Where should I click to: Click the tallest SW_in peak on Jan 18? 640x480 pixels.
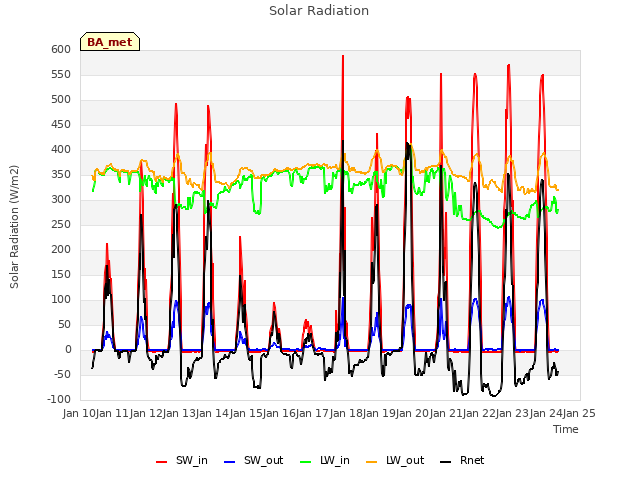tap(343, 56)
